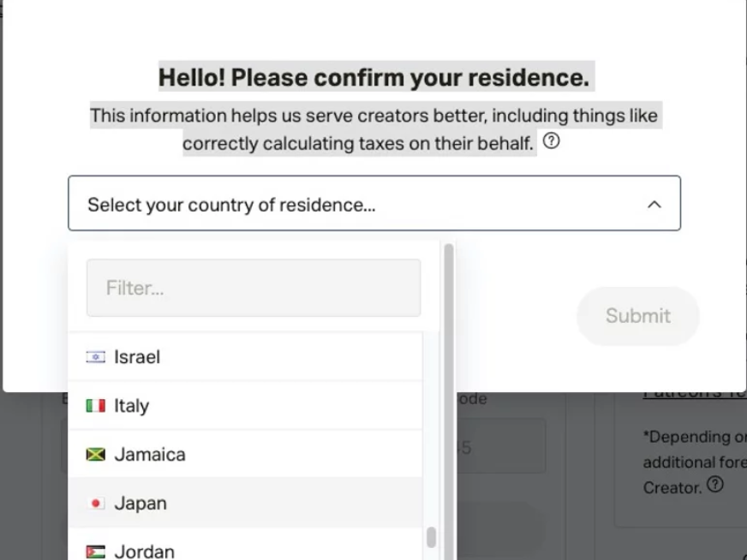Viewport: 747px width, 560px height.
Task: Click the Jordan flag icon
Action: [96, 551]
